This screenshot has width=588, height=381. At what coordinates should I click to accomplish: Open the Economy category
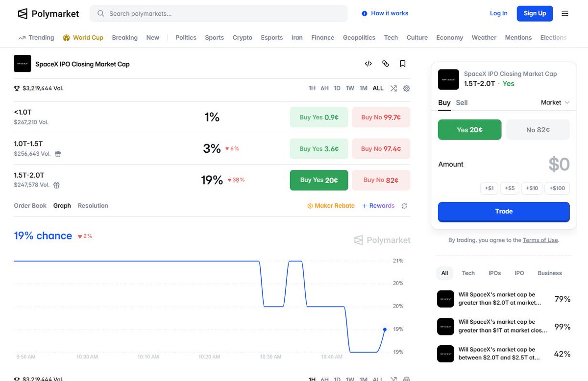click(x=449, y=38)
